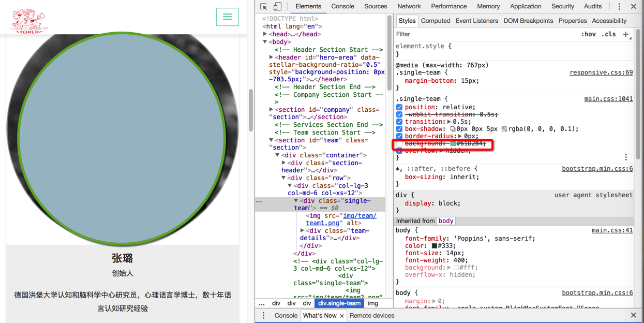644x323 pixels.
Task: Disable the border-radius property checkbox
Action: coord(399,136)
